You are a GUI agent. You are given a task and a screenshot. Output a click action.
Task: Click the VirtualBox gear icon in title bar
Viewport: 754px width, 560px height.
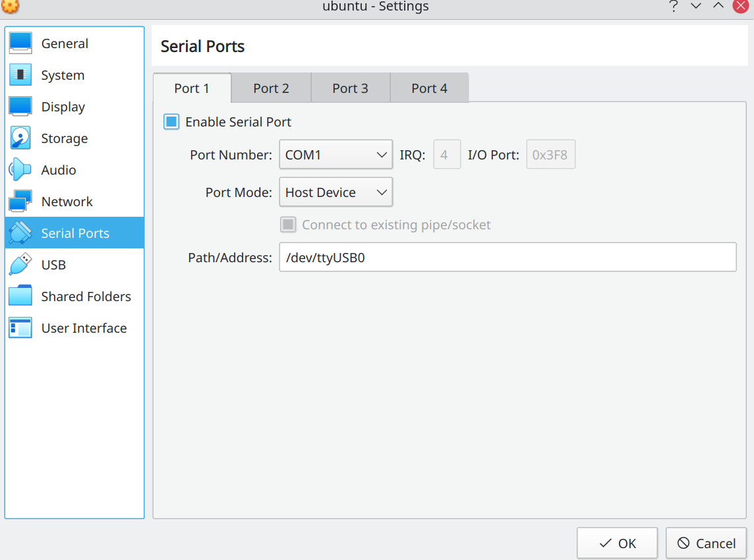(x=11, y=6)
